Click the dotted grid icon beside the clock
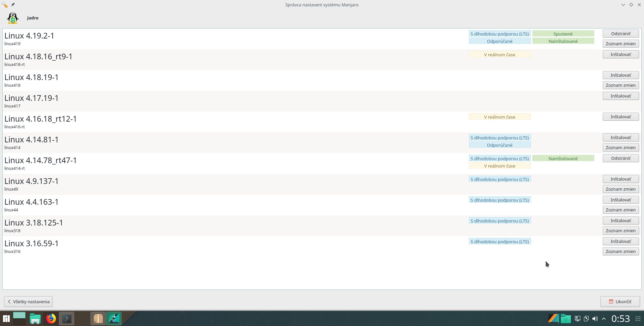This screenshot has width=644, height=326. [x=638, y=319]
